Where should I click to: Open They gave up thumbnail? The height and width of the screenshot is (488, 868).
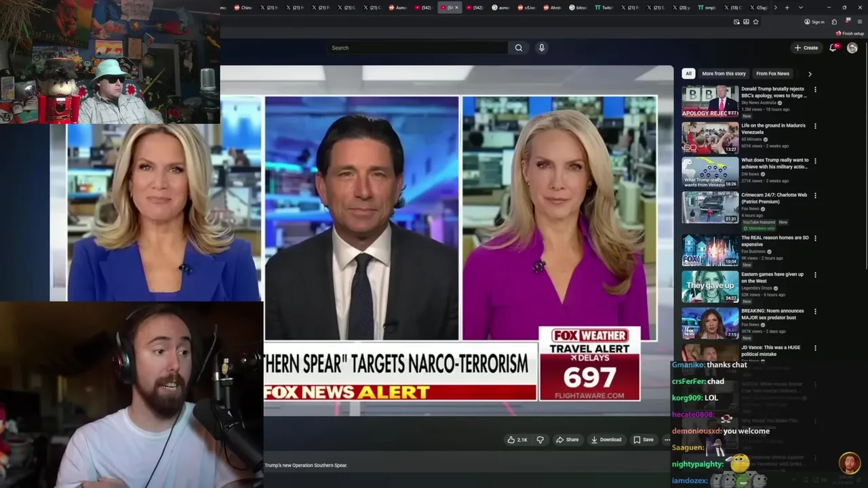click(710, 287)
